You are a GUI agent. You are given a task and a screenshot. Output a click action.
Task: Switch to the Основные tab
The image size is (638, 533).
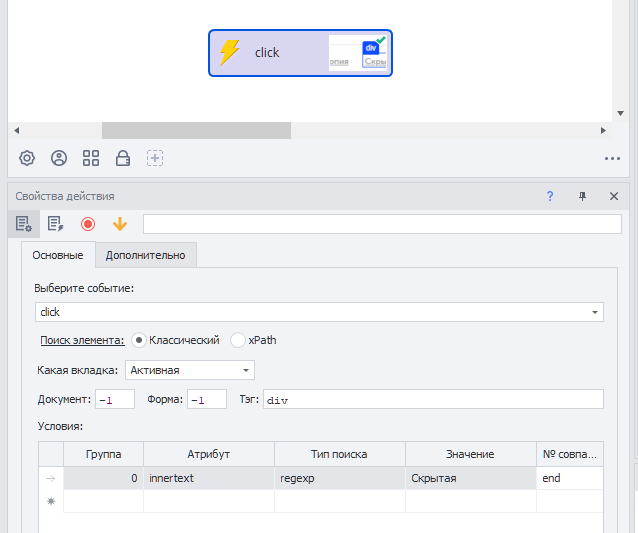[x=58, y=255]
